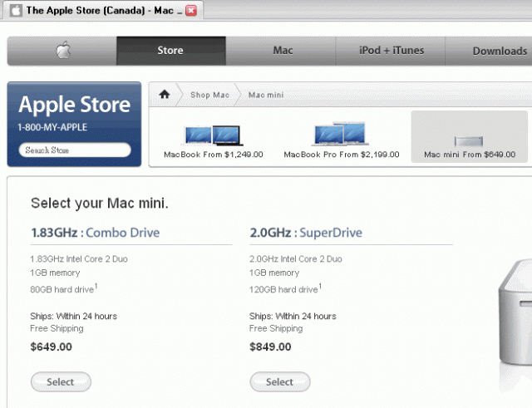Click 1.83GHz Intel Core 2 Duo text
The height and width of the screenshot is (408, 532).
79,259
